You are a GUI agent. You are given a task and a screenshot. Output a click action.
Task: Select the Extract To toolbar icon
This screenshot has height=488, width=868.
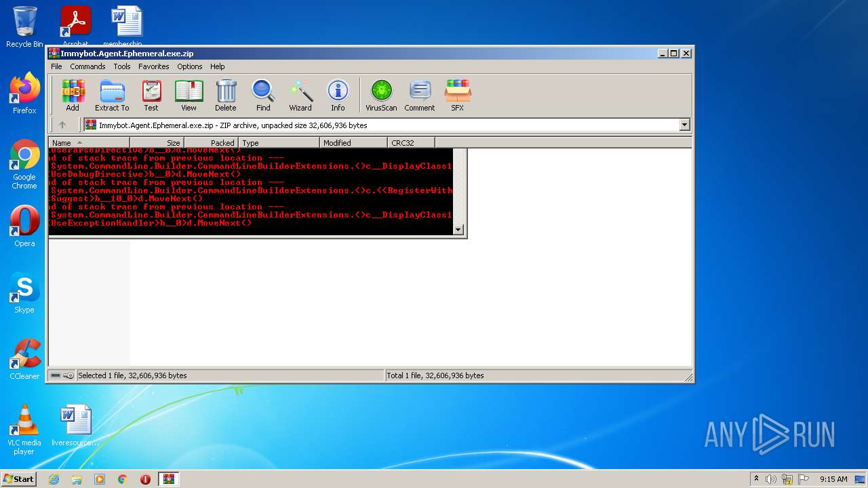tap(112, 96)
